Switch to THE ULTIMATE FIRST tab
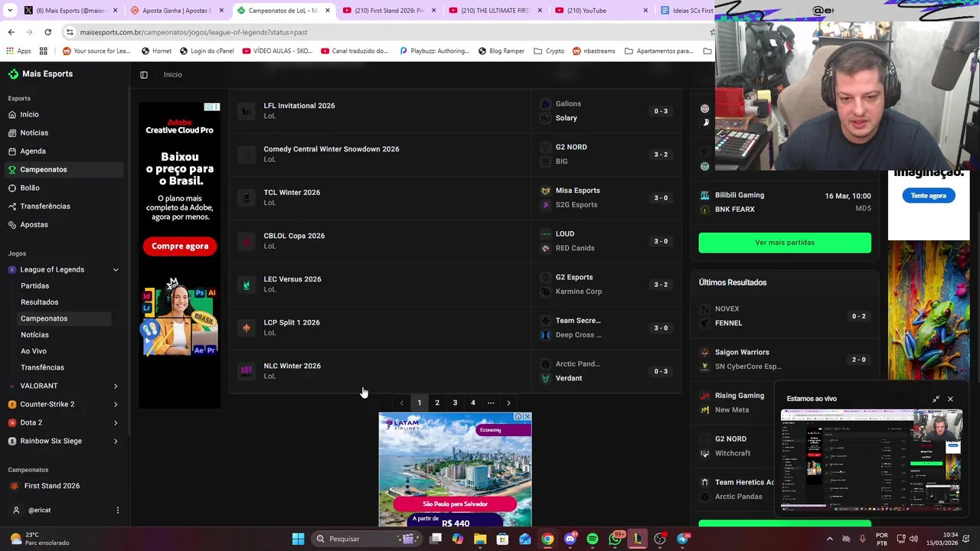The height and width of the screenshot is (551, 980). coord(495,11)
